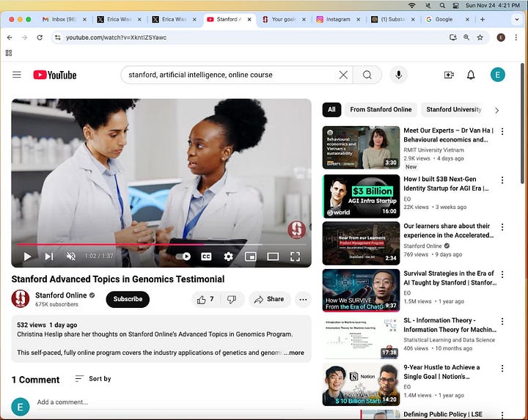Open the 9-Year Hustle Notion video title

click(441, 372)
